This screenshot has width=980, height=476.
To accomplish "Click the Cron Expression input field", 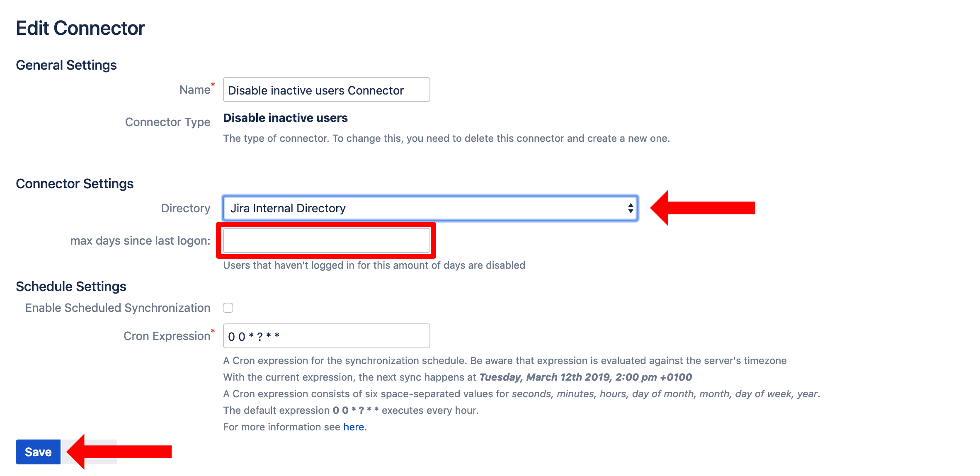I will click(326, 336).
